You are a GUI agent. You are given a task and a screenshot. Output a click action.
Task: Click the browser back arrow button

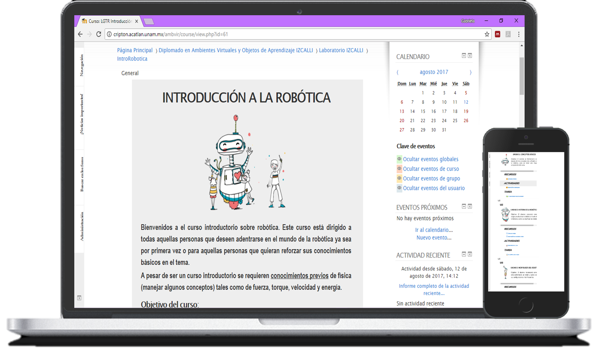(x=80, y=34)
